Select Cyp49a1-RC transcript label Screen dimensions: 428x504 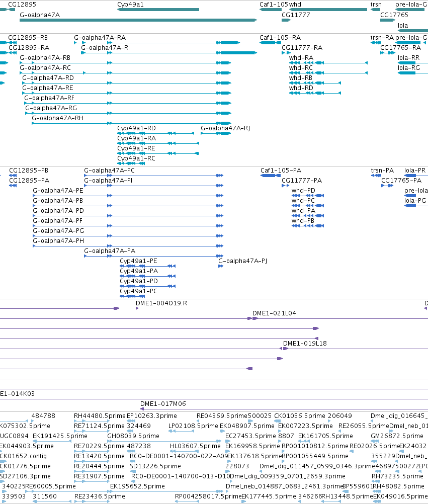tap(136, 158)
